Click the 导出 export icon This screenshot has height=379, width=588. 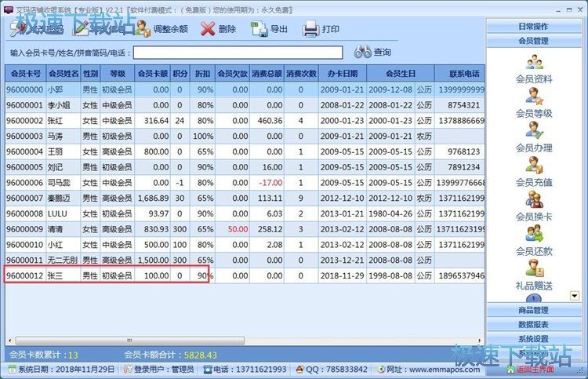(260, 29)
